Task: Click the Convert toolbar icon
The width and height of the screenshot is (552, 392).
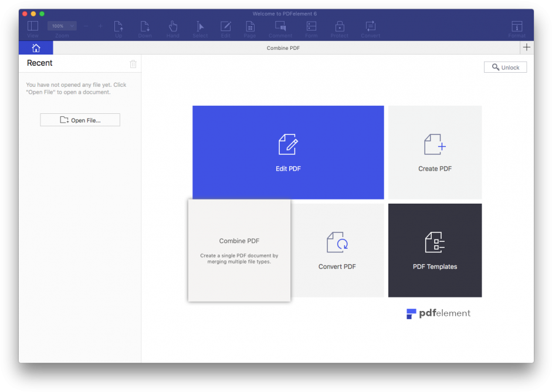Action: (x=370, y=27)
